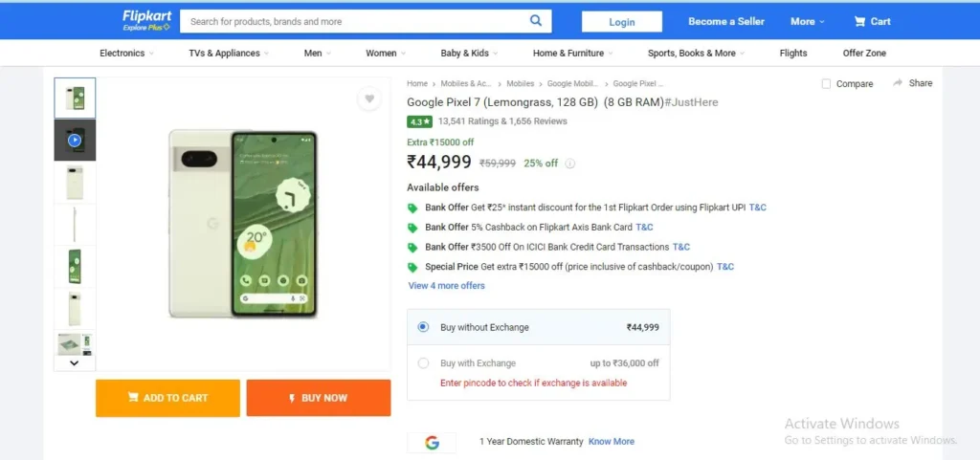The width and height of the screenshot is (980, 460).
Task: Show more thumbnails with down chevron
Action: [x=75, y=362]
